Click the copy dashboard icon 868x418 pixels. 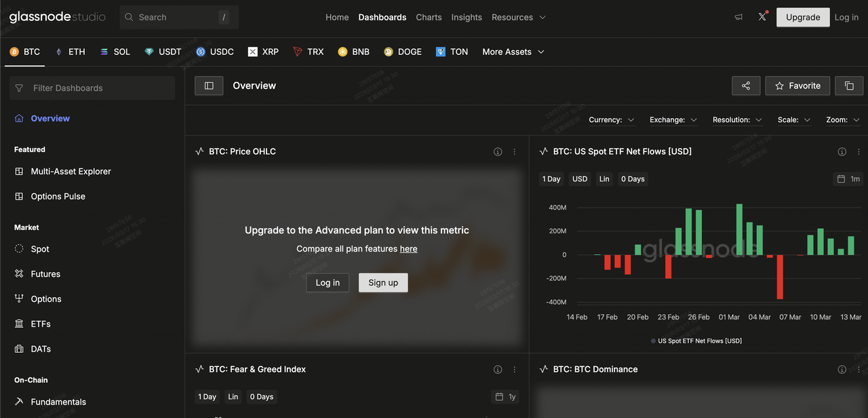click(849, 85)
